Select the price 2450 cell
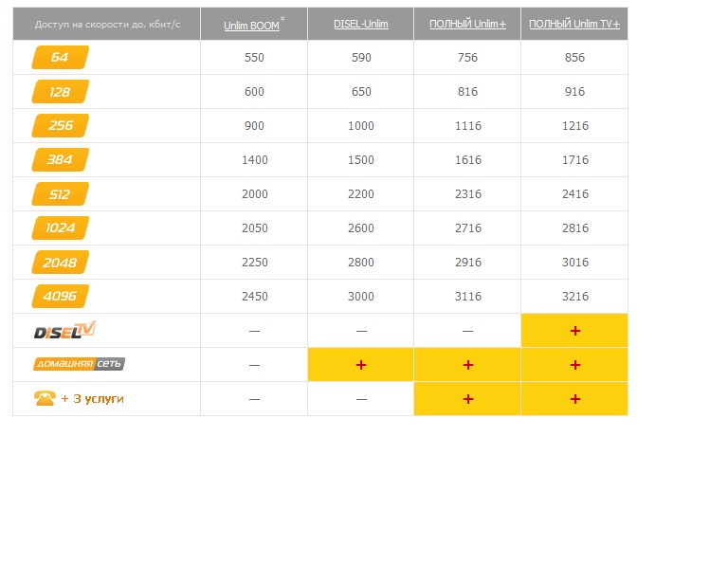 pos(255,296)
